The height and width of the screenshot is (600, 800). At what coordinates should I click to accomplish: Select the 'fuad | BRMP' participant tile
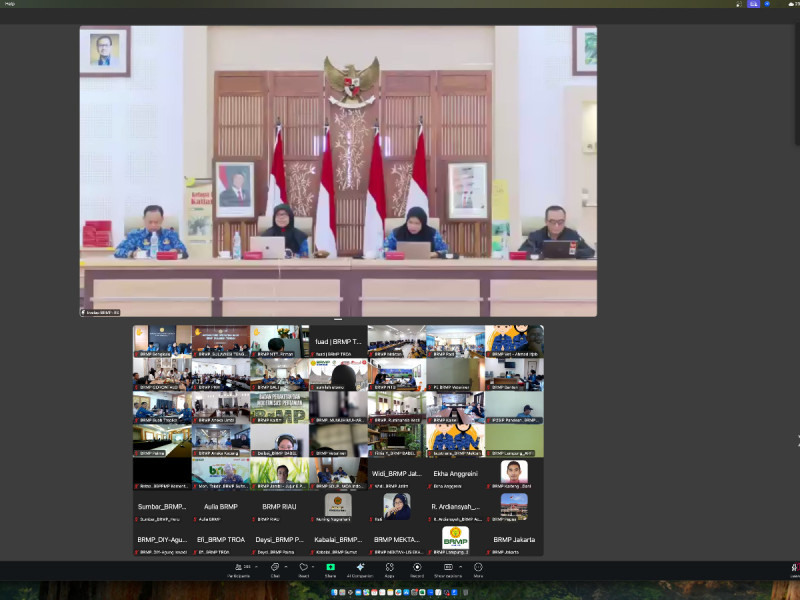pos(338,341)
